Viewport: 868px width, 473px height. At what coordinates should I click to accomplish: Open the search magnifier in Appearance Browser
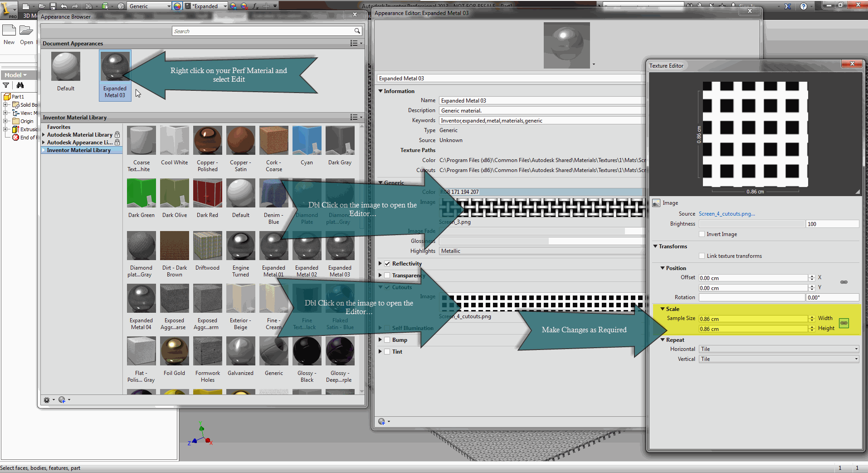358,31
